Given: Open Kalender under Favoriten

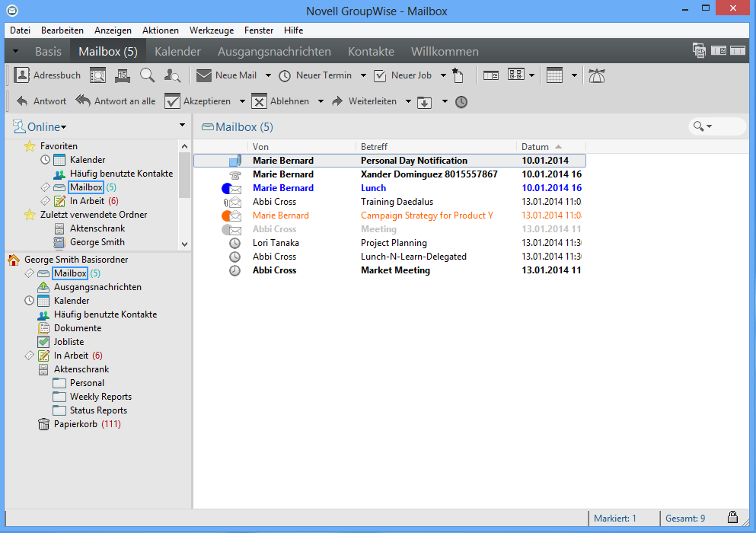Looking at the screenshot, I should coord(88,160).
